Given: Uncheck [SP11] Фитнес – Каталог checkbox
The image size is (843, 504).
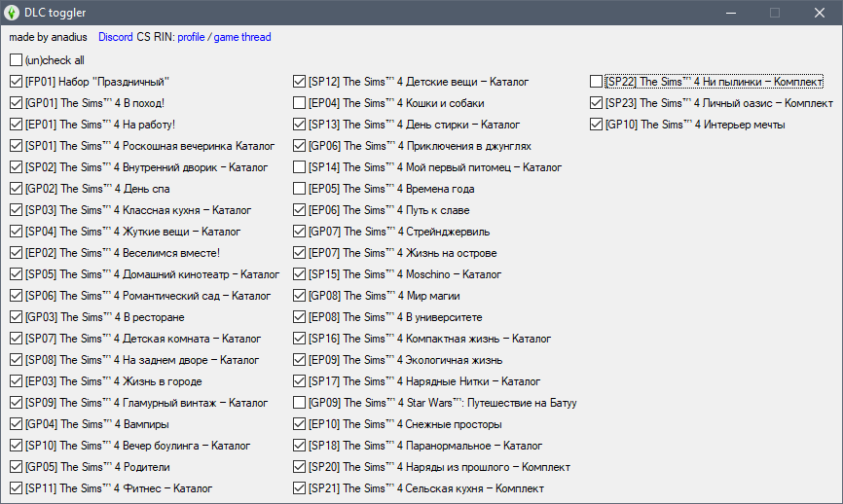Looking at the screenshot, I should coord(17,488).
